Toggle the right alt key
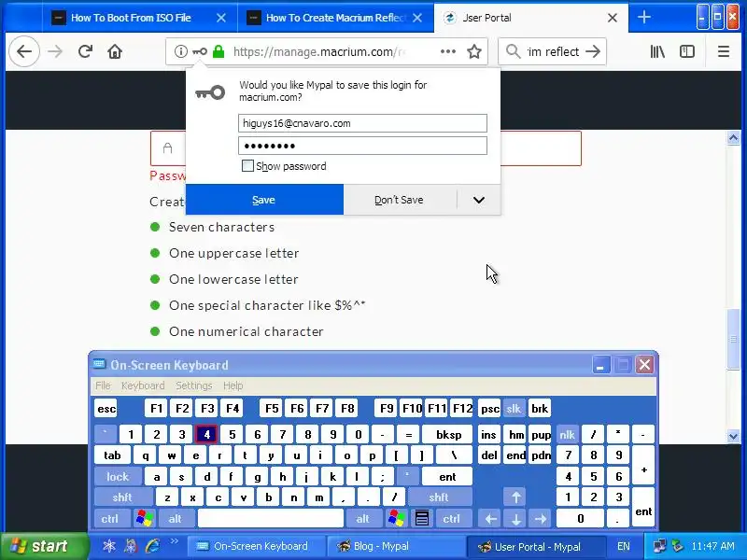The image size is (747, 560). click(x=363, y=518)
